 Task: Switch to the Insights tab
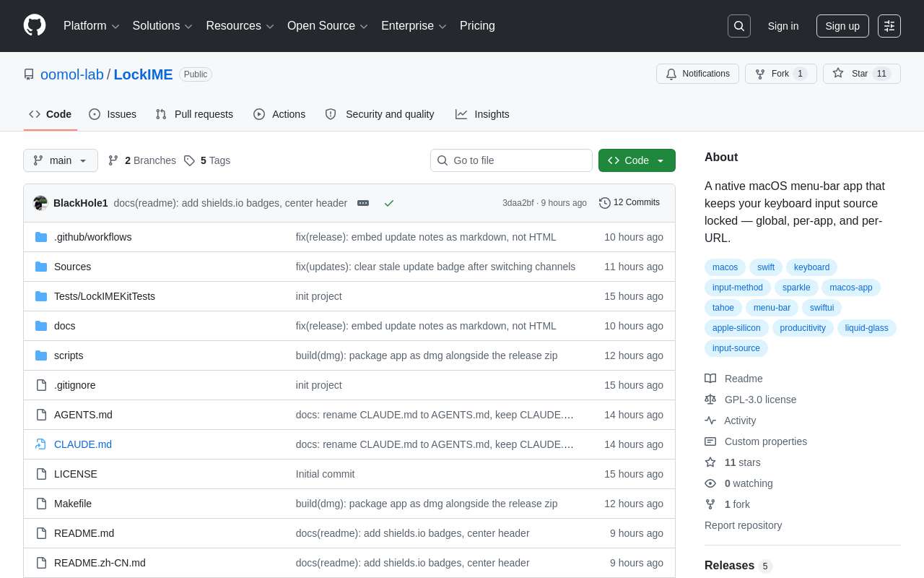click(482, 114)
